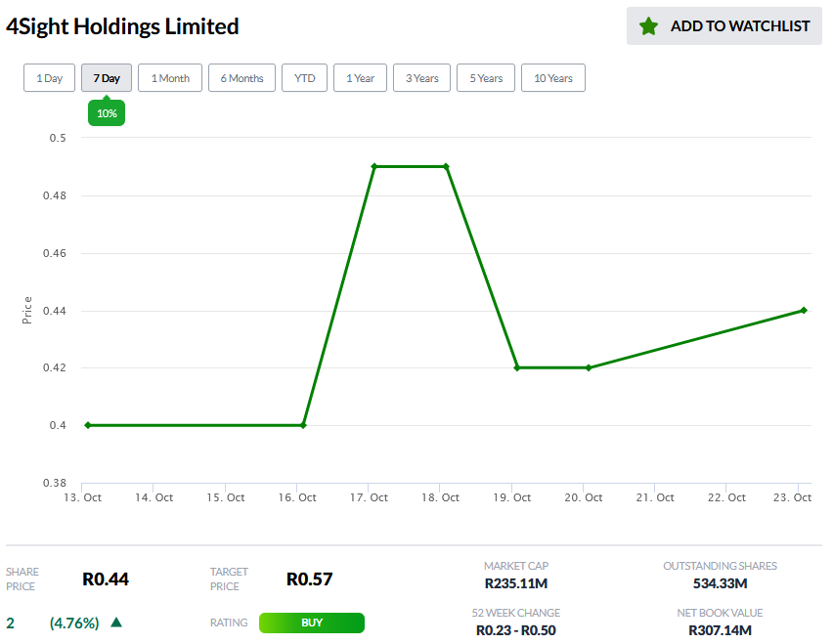Click the Price axis label
The width and height of the screenshot is (833, 644).
pos(27,310)
